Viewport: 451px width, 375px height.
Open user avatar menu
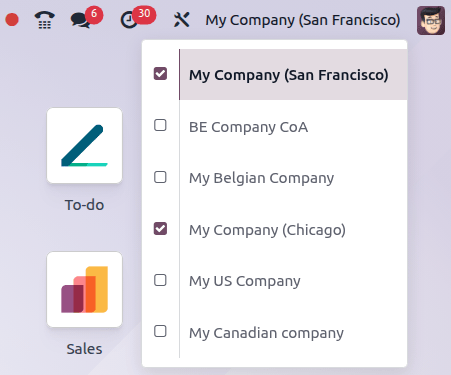coord(431,20)
